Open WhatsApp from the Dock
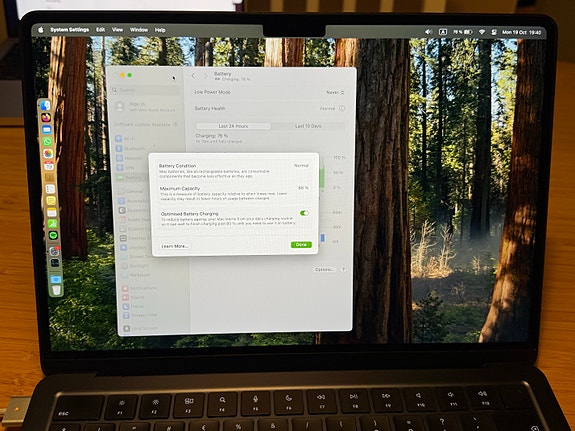The image size is (575, 431). coord(47,141)
